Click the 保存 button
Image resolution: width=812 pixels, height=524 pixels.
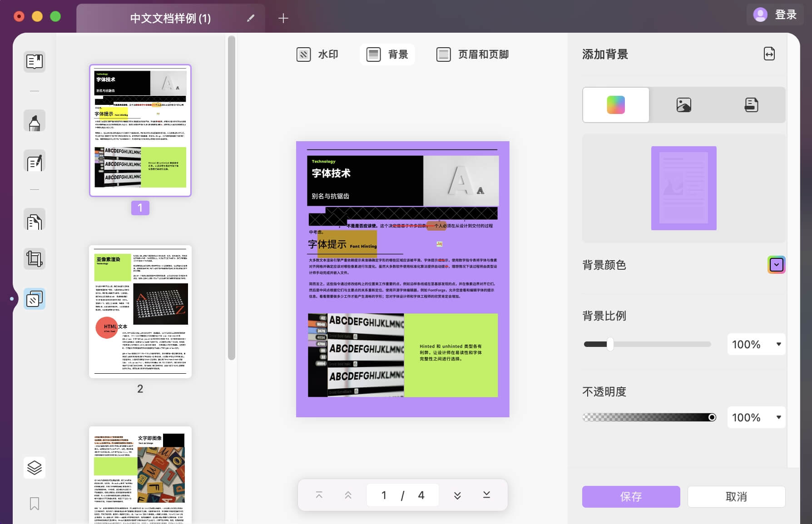click(x=631, y=497)
